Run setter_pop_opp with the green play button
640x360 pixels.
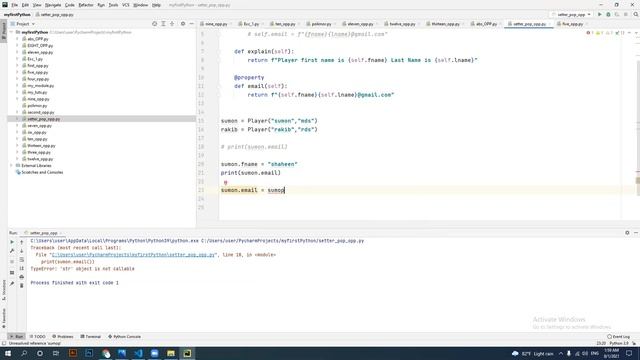600,14
